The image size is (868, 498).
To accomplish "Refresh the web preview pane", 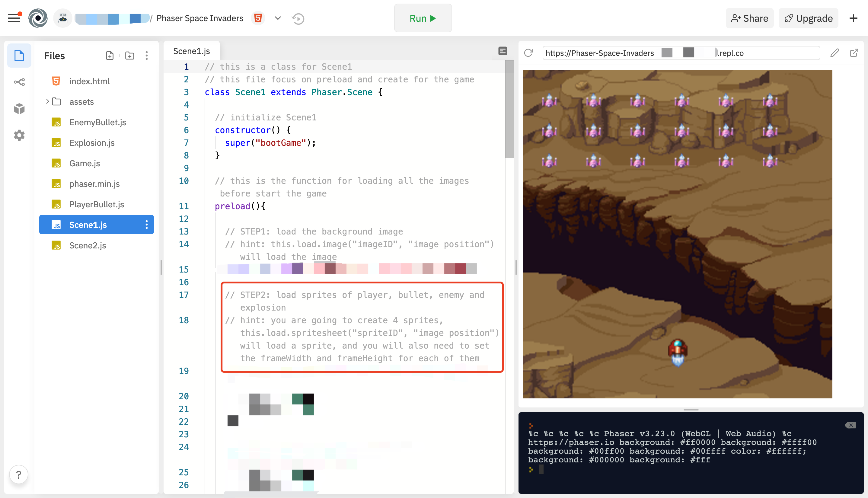I will click(x=529, y=53).
